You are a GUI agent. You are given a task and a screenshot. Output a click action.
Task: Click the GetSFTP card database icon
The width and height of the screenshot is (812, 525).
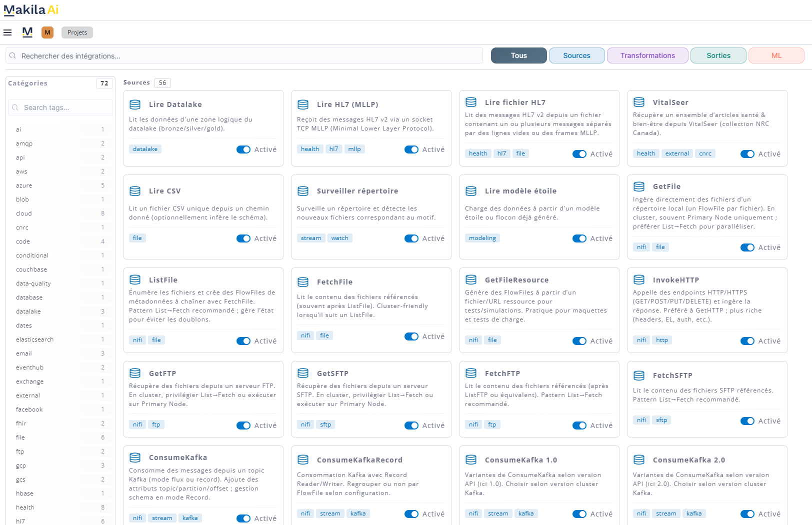tap(303, 373)
